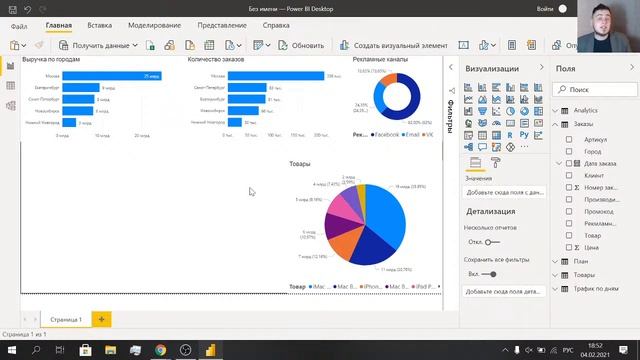
Task: Click the Refresh (Обновить) button
Action: pos(301,45)
